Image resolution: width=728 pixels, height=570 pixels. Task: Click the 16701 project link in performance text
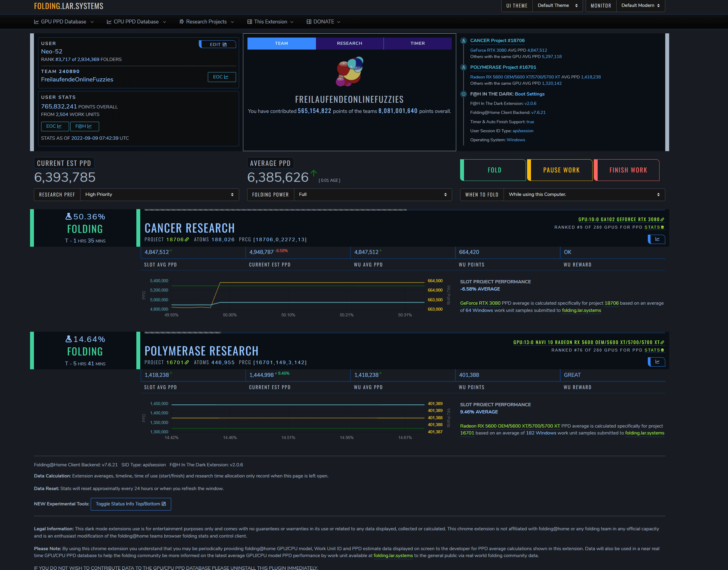click(467, 433)
